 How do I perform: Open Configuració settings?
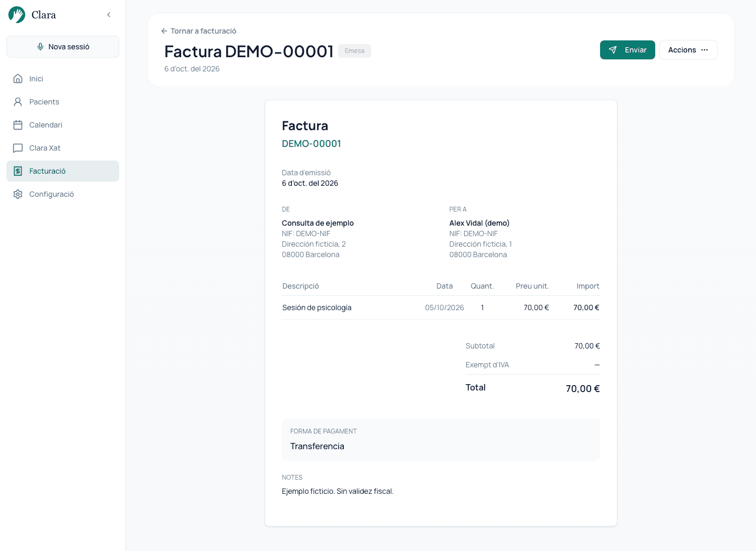62,194
